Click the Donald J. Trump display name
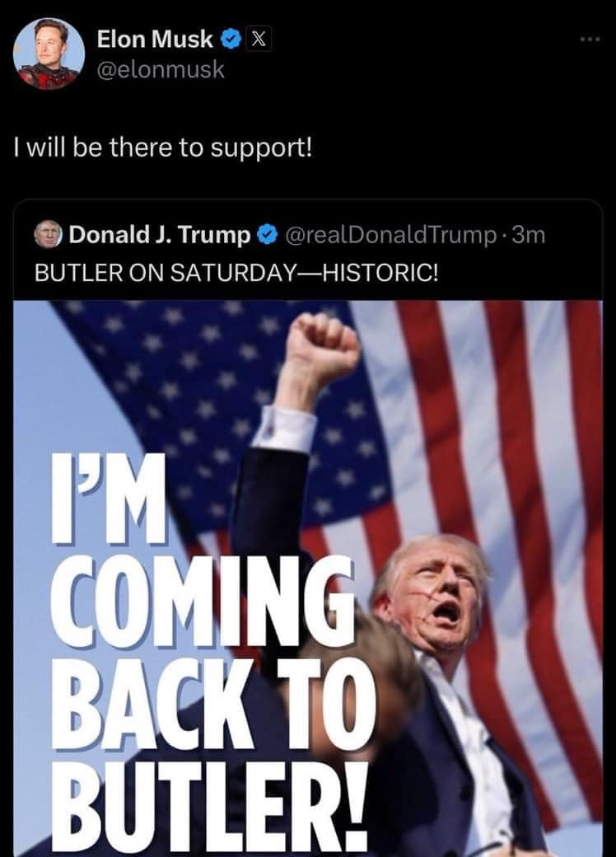Screen dimensions: 616x857 160,235
